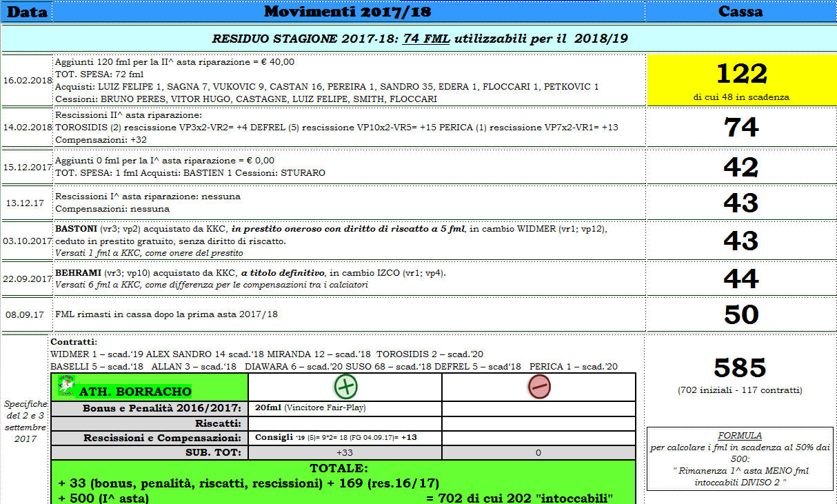Click the "Compensazioni: +32" line
This screenshot has height=504, width=837.
pos(101,140)
